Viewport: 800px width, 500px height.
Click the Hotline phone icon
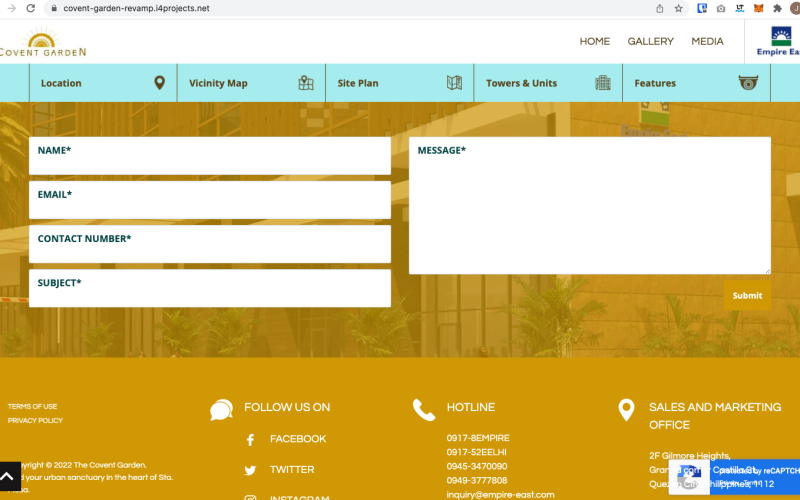(424, 410)
